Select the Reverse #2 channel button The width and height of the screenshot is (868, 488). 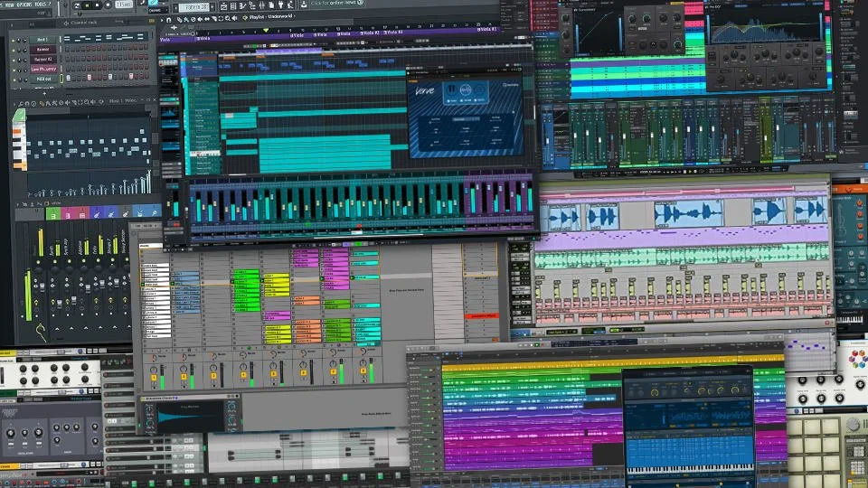point(42,60)
